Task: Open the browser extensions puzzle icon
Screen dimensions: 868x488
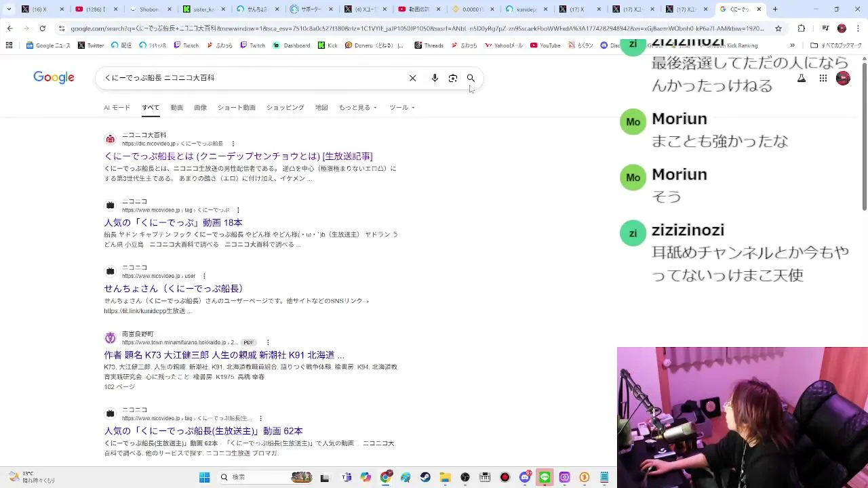Action: click(802, 28)
